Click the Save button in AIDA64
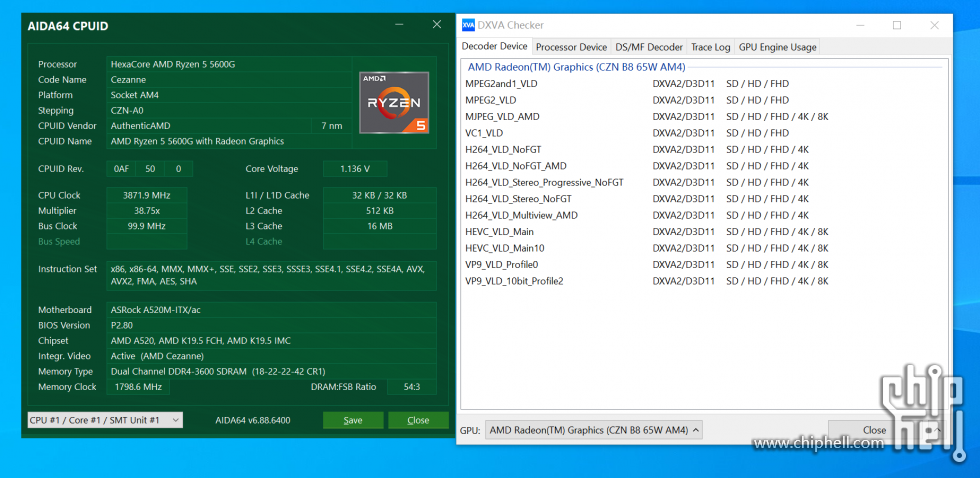The width and height of the screenshot is (980, 478). [x=353, y=420]
